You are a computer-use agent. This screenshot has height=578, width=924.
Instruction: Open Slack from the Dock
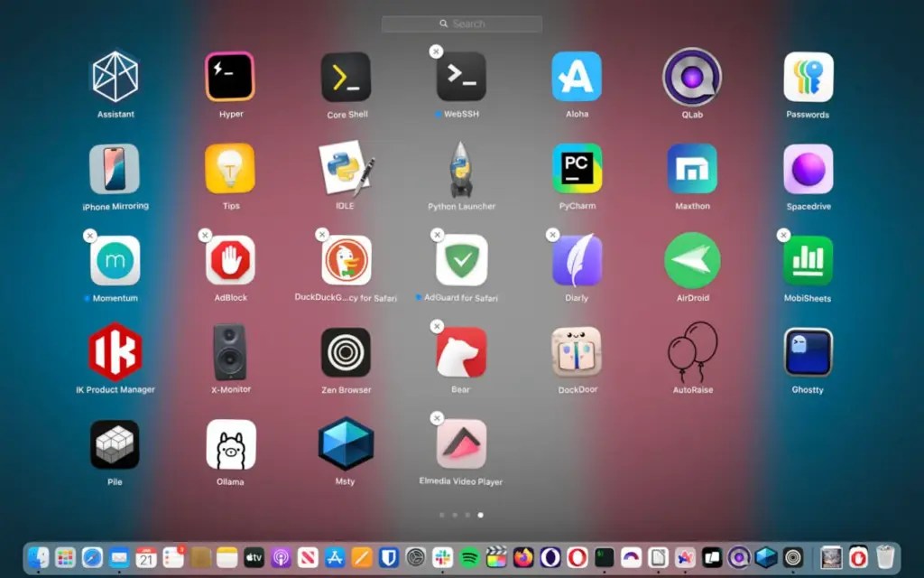pyautogui.click(x=442, y=557)
